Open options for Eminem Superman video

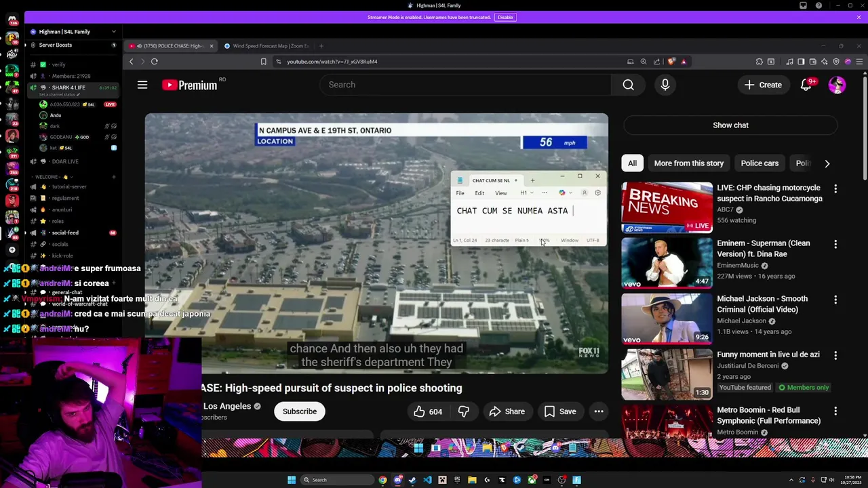tap(835, 244)
